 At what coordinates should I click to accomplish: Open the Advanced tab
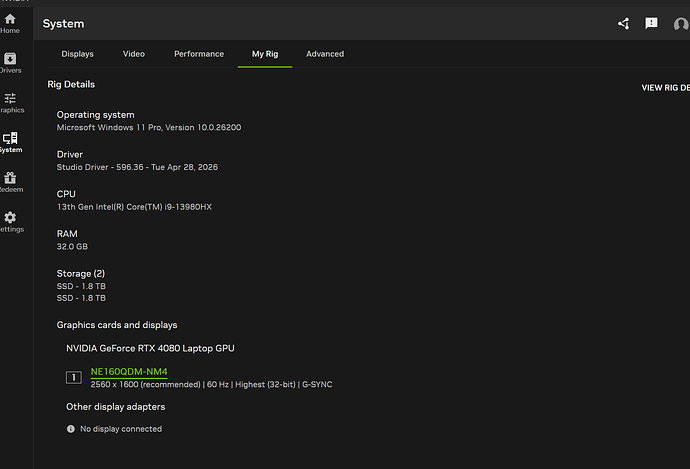pyautogui.click(x=325, y=54)
